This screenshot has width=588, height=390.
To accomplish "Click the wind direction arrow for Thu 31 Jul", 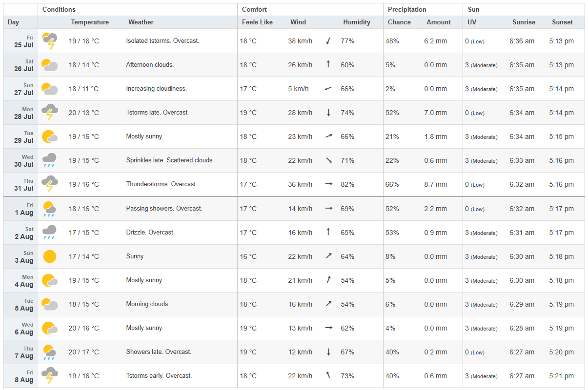I will 328,184.
